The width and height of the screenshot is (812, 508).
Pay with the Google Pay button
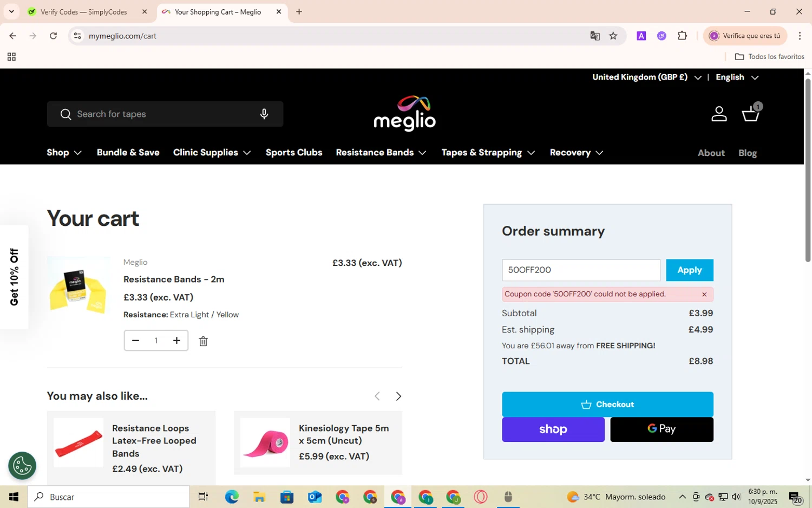click(662, 429)
